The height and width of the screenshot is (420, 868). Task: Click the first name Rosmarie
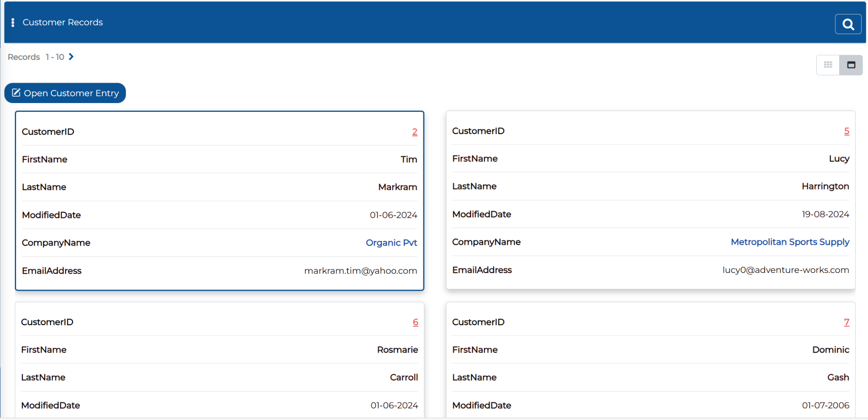tap(398, 350)
